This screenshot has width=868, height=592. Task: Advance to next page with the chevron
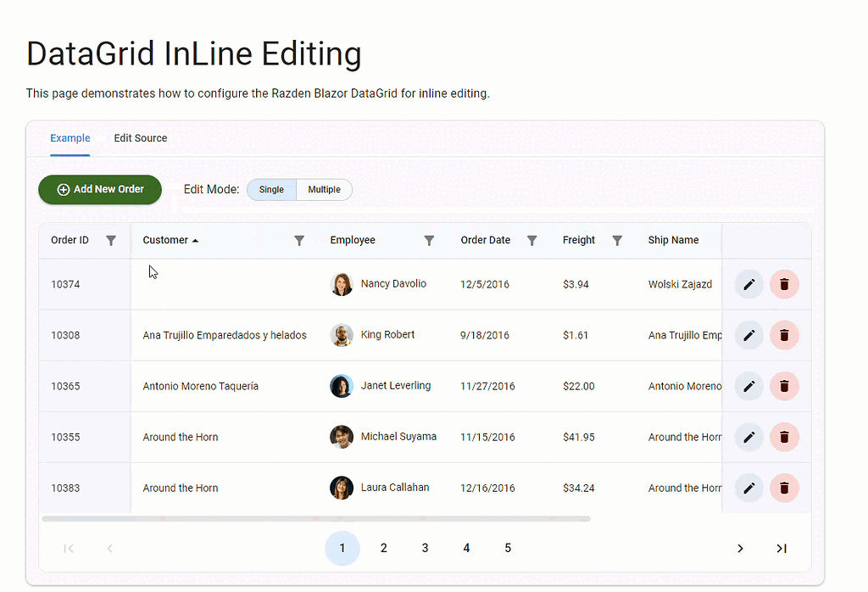pos(740,548)
